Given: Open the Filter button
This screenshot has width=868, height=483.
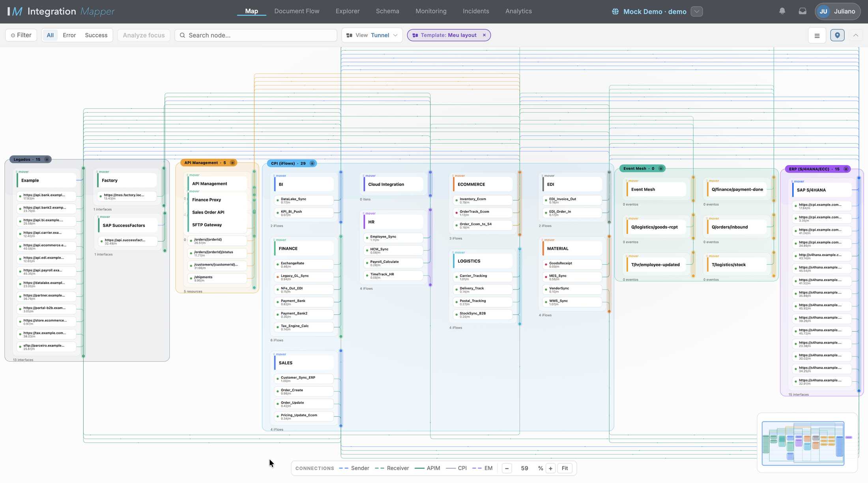Looking at the screenshot, I should pyautogui.click(x=21, y=35).
